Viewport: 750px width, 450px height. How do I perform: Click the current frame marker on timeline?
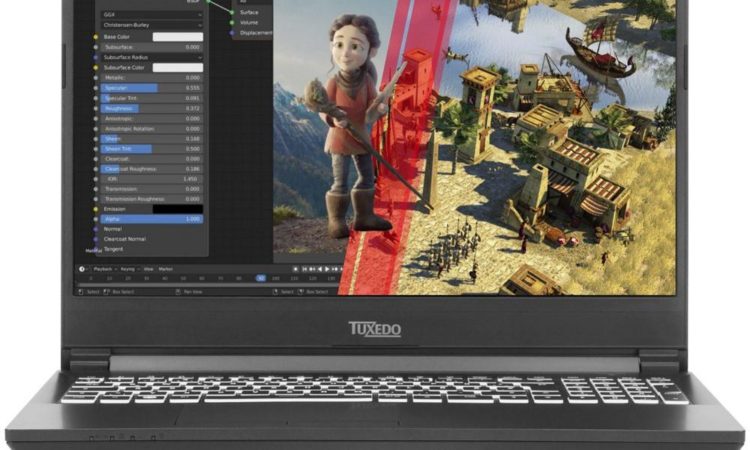point(261,278)
